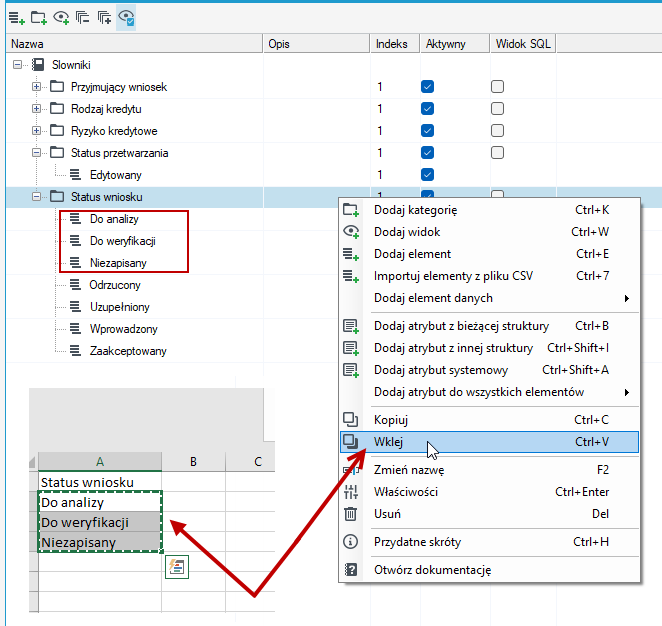662x626 pixels.
Task: Click the list icon next to Edytowany
Action: point(75,174)
